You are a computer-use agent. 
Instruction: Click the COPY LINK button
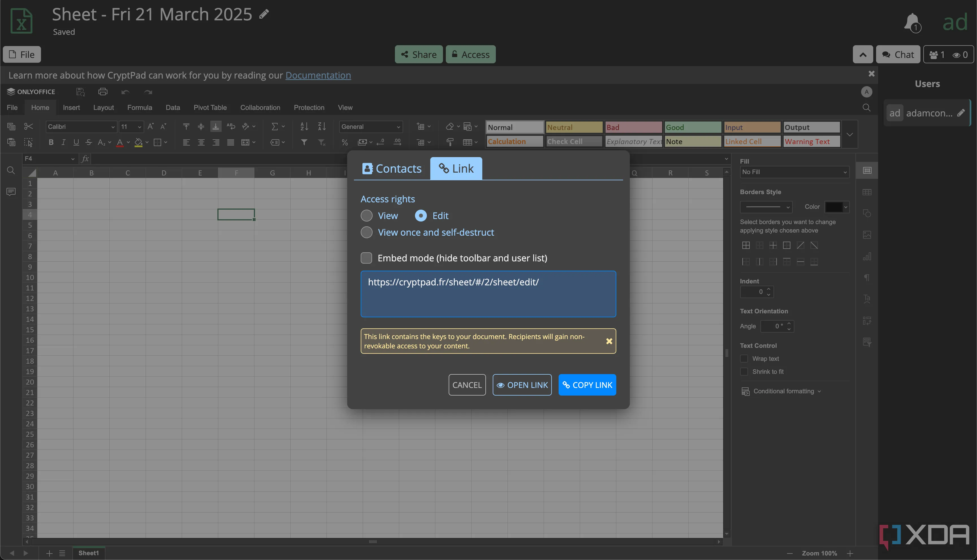coord(587,385)
